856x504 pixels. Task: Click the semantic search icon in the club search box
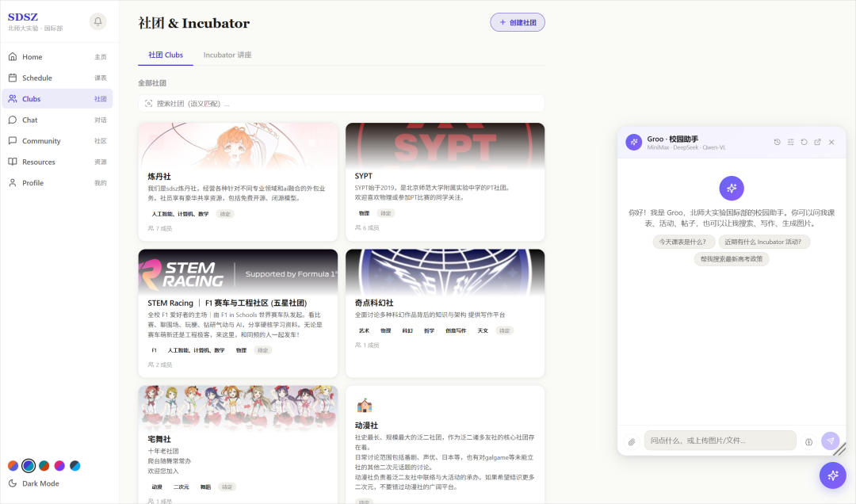click(148, 103)
